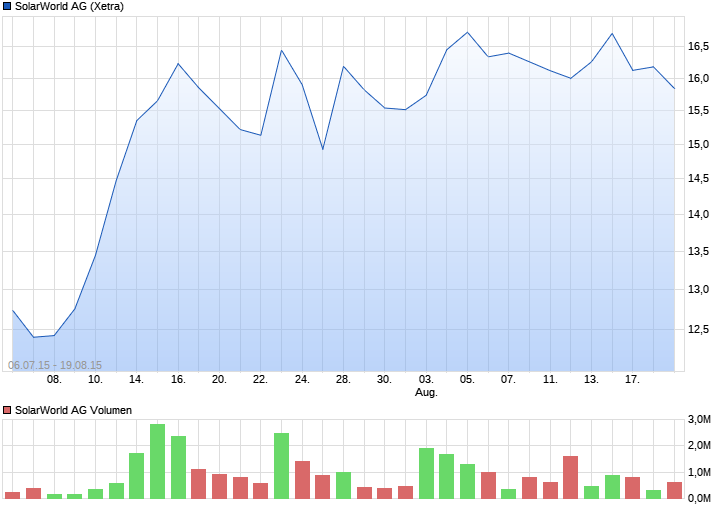Click the 12,5 price axis label
This screenshot has height=508, width=726.
(x=699, y=329)
